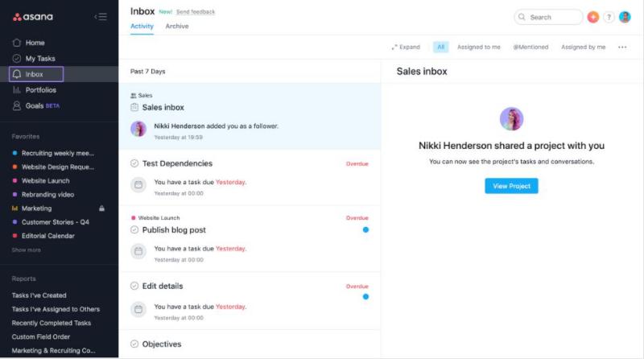This screenshot has height=359, width=644.
Task: Switch to the Archive tab
Action: [x=177, y=26]
